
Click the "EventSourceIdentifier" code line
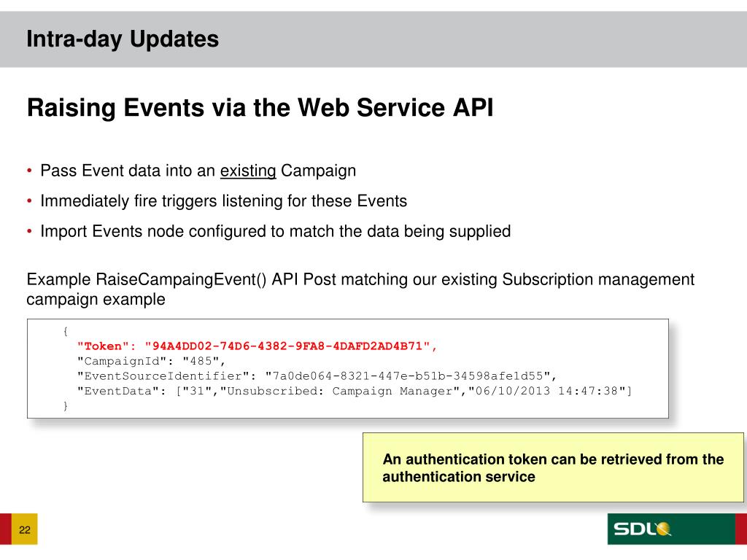pos(317,376)
